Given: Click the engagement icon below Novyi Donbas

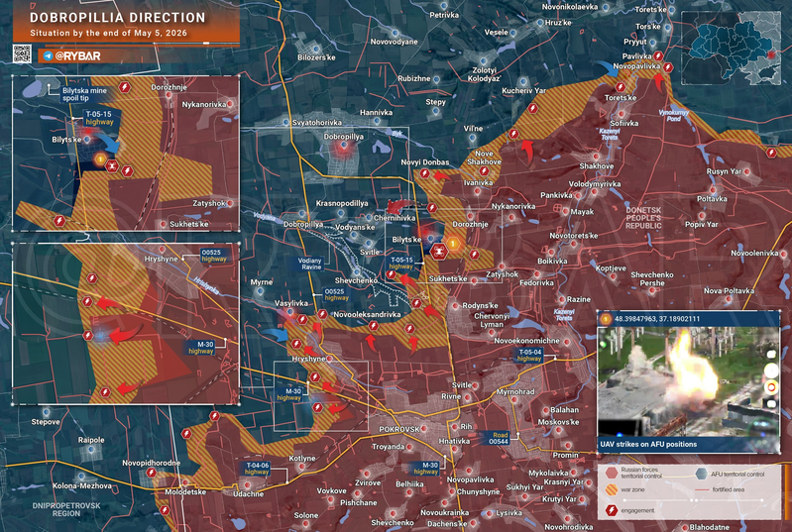Looking at the screenshot, I should pyautogui.click(x=425, y=173).
